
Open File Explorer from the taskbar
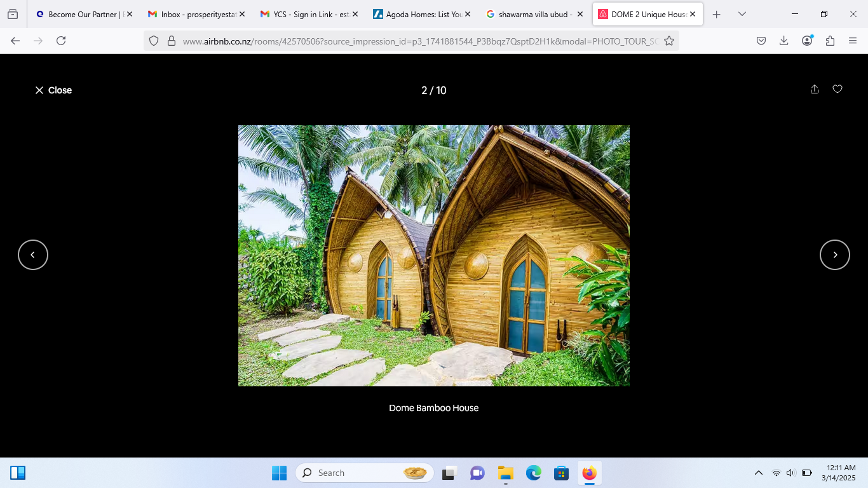(x=505, y=473)
